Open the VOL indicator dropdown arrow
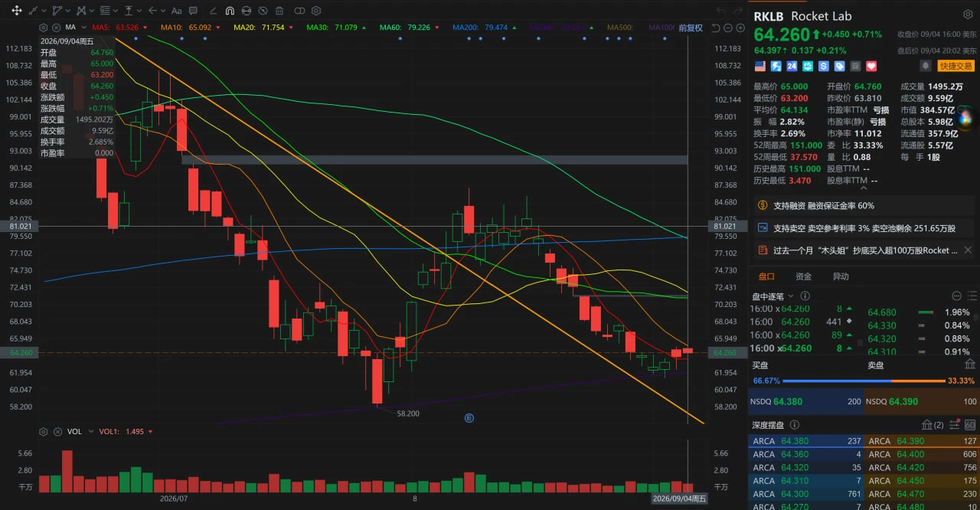The width and height of the screenshot is (980, 510). click(91, 431)
